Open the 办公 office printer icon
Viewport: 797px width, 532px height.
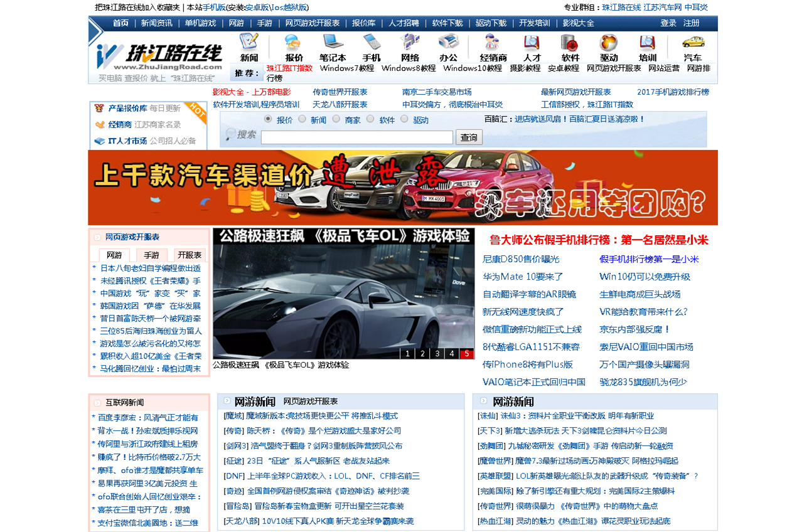(x=448, y=43)
